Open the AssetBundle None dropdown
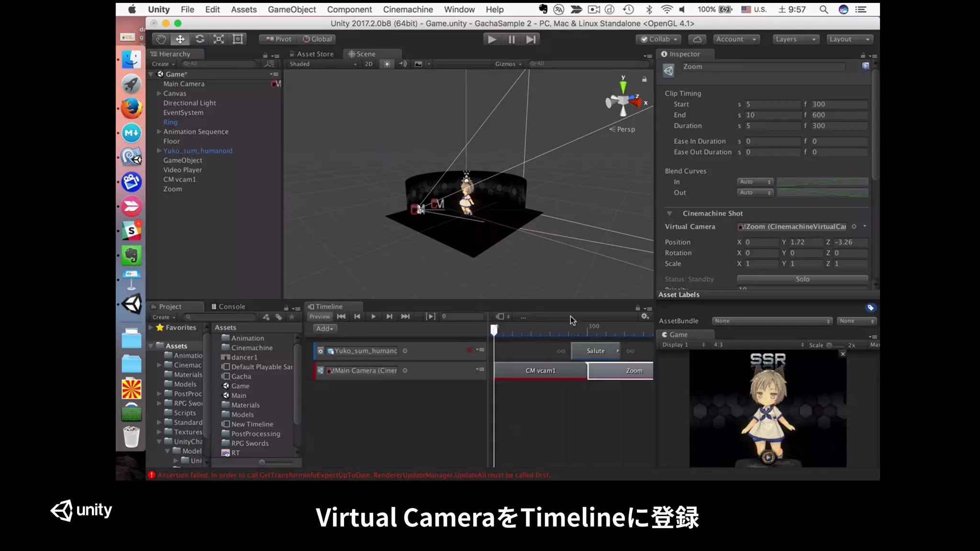This screenshot has height=551, width=980. pos(772,321)
